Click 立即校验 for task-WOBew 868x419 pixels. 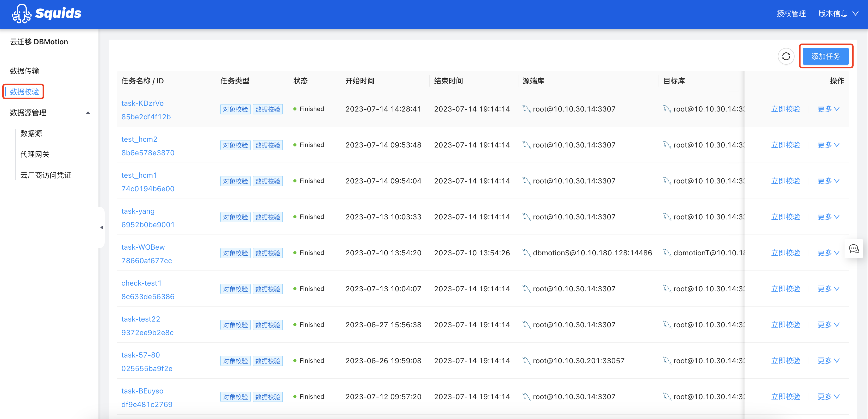[785, 253]
